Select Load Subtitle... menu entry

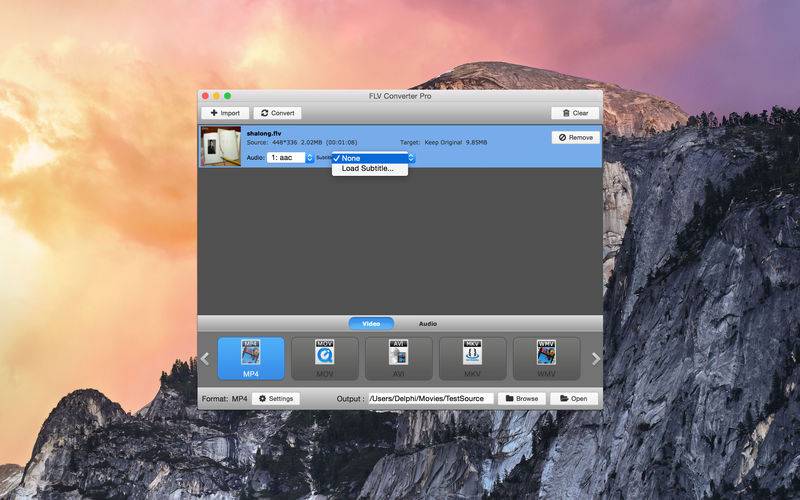tap(370, 168)
